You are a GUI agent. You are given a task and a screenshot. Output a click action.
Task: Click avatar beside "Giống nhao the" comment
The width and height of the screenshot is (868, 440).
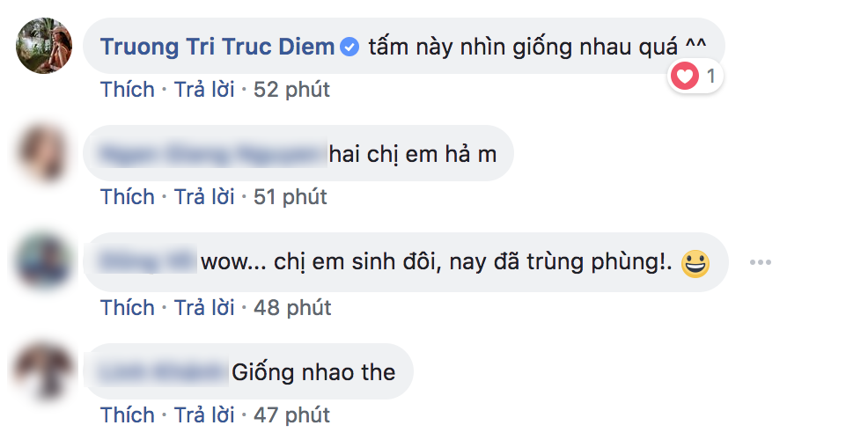click(44, 370)
